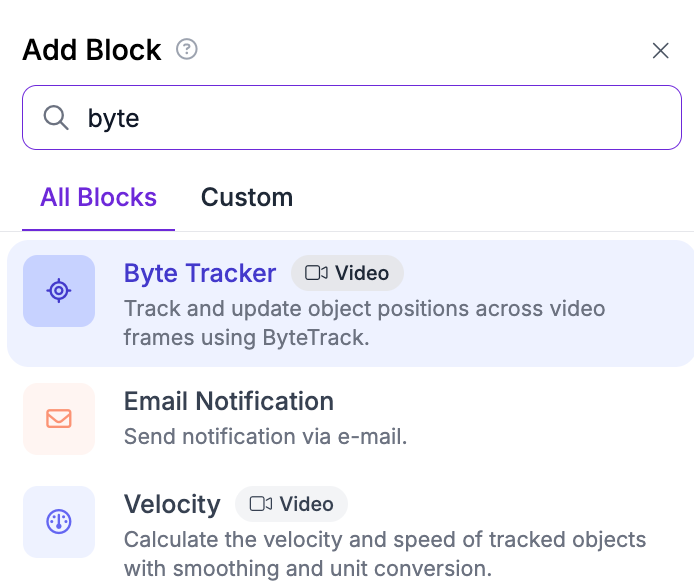Viewport: 694px width, 586px height.
Task: Click the Video badge next to Velocity
Action: click(x=291, y=504)
